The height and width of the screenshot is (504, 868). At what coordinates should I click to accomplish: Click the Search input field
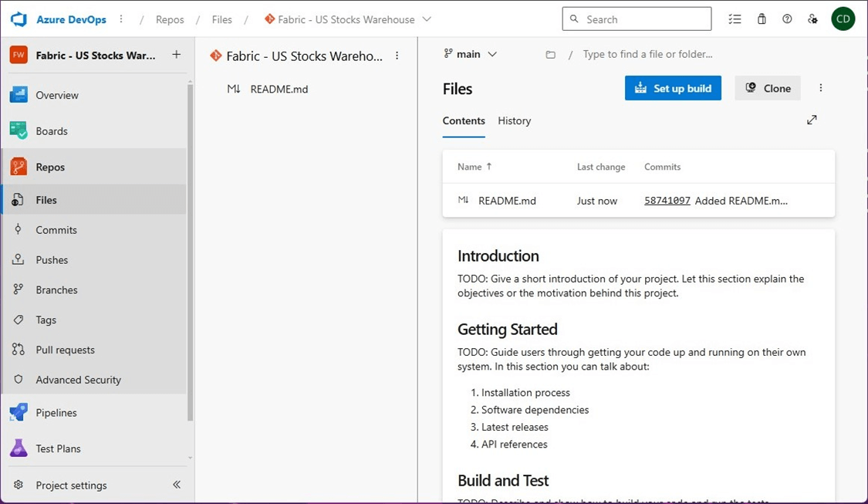(645, 19)
